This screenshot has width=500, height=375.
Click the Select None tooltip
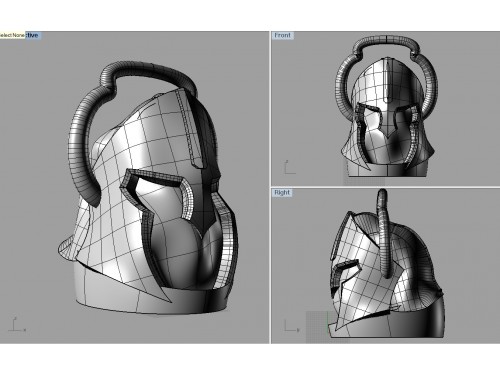12,35
